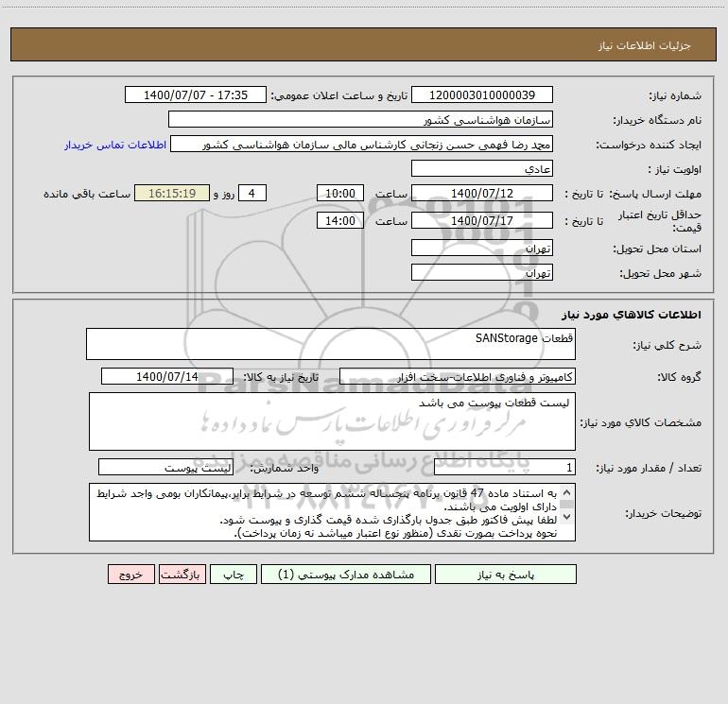The image size is (728, 704).
Task: Click item specifications box لیست قطعات پیوست
Action: pyautogui.click(x=332, y=421)
